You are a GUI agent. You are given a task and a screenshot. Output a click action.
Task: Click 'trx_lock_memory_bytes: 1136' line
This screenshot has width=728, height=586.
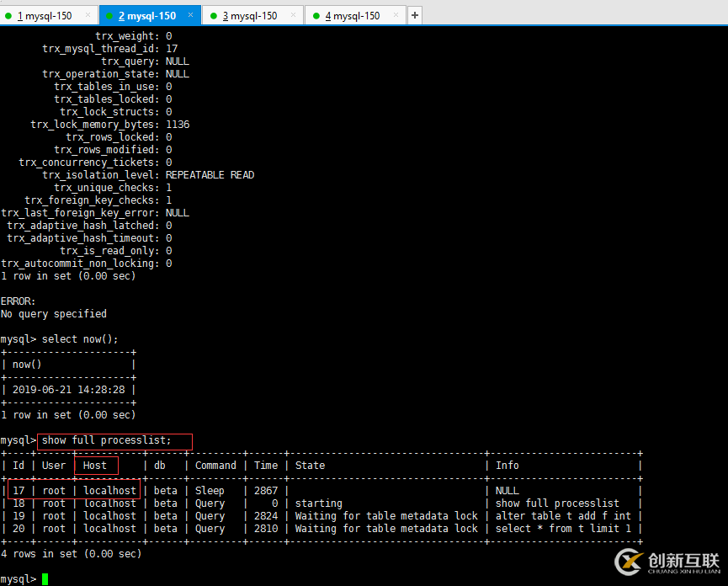(110, 125)
